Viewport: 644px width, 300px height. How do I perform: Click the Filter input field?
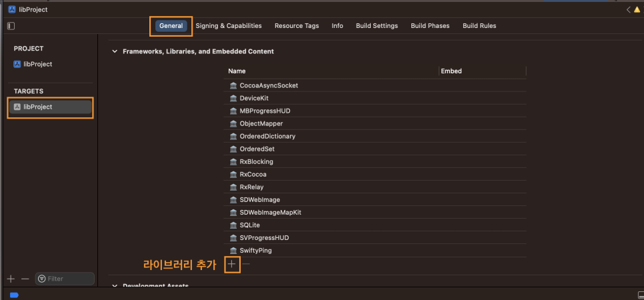point(65,279)
